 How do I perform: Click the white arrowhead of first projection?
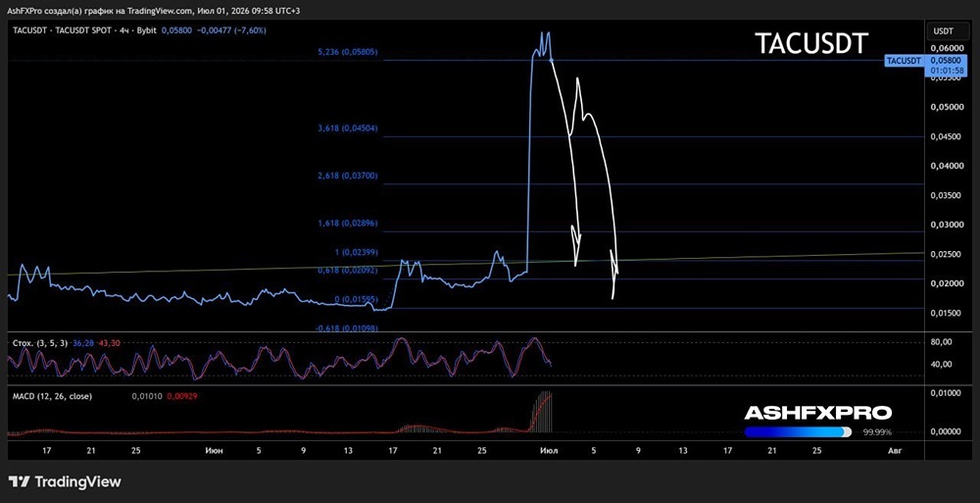click(576, 245)
